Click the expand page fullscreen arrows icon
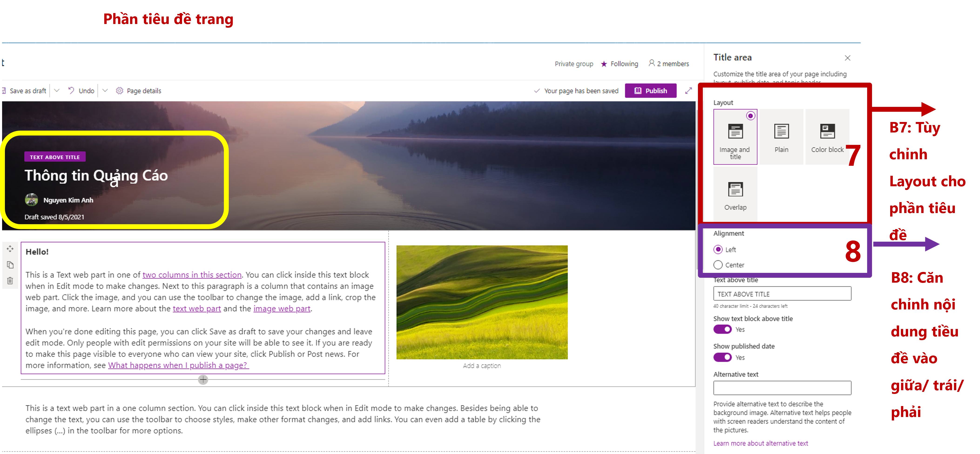Screen dimensions: 980x454 pos(688,91)
